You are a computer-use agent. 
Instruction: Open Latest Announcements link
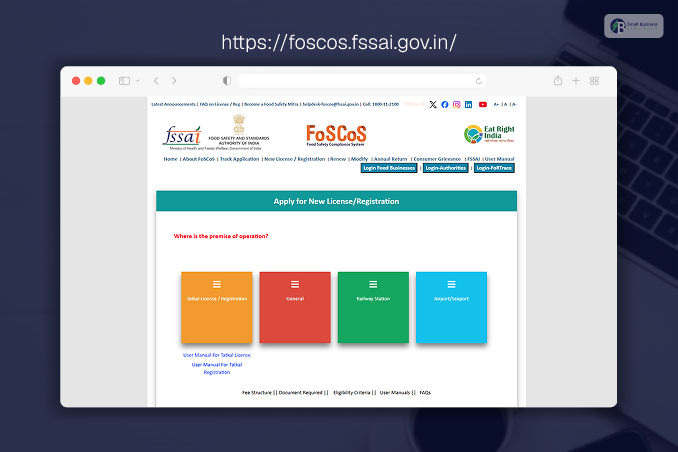(173, 104)
